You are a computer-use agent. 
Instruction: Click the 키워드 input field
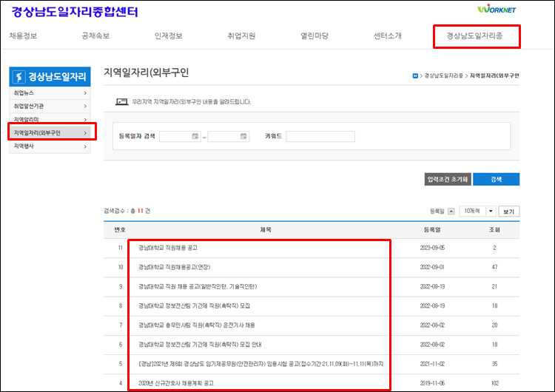click(x=320, y=136)
